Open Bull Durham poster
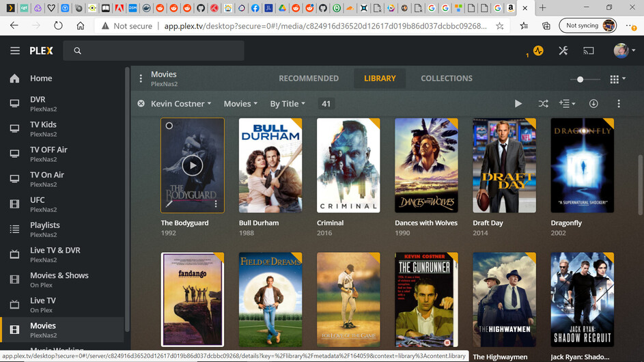Viewport: 644px width, 362px height. point(270,165)
